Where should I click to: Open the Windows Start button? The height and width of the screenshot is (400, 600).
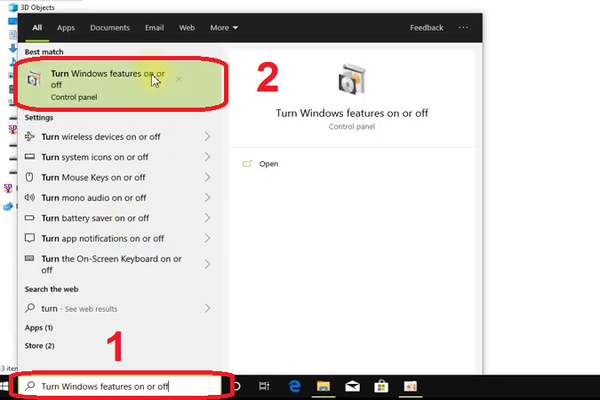[4, 386]
